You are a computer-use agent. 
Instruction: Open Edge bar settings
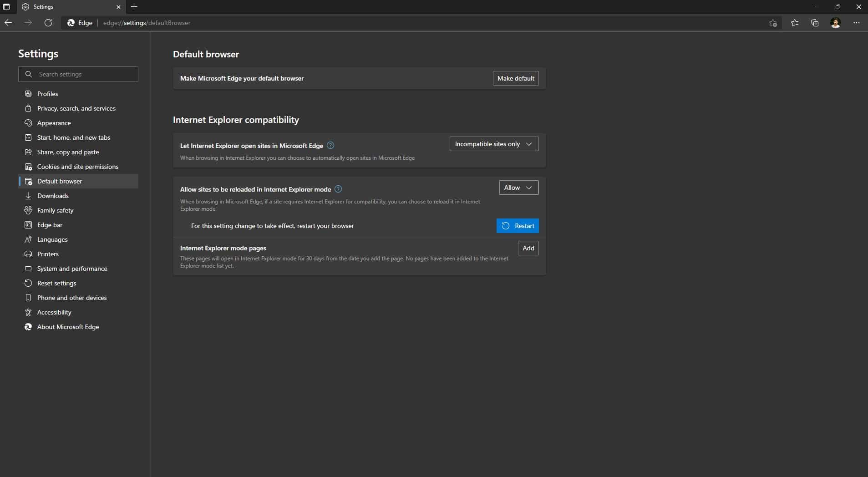click(78, 225)
